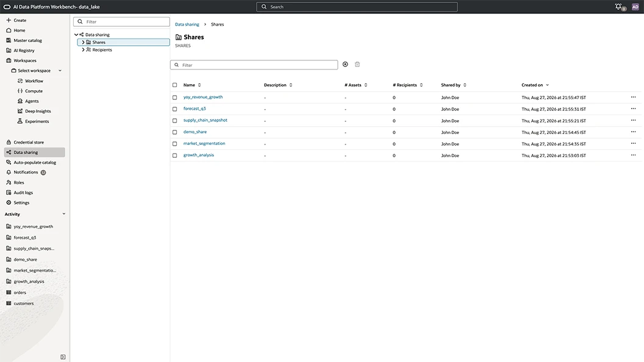Toggle Created on sort chevron
Viewport: 644px width, 362px height.
[547, 85]
